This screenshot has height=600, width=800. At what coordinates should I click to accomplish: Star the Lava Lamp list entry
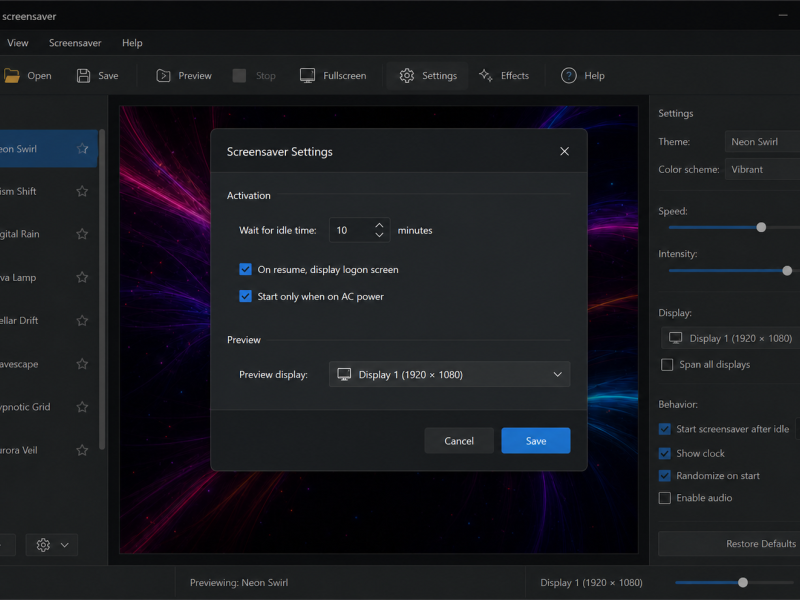82,277
